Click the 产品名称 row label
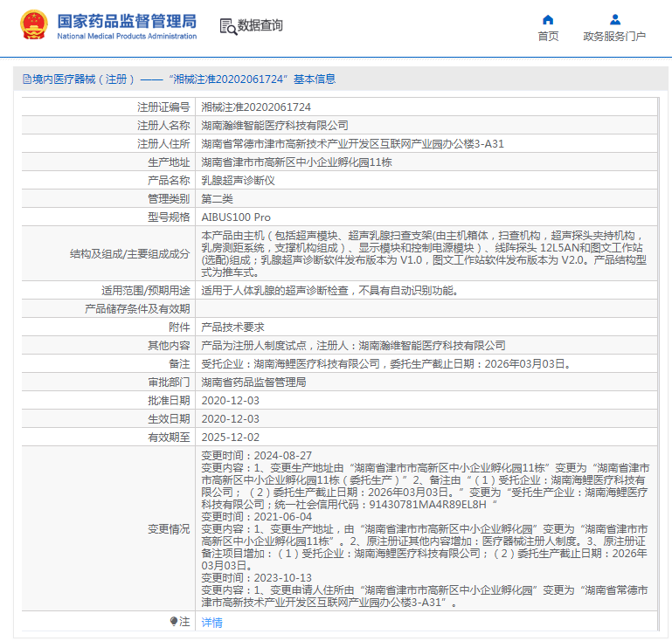 (169, 181)
